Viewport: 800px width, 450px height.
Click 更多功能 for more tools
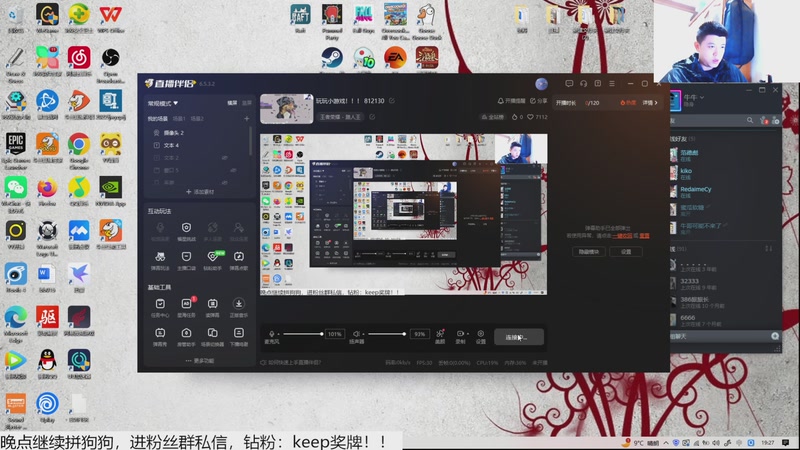pyautogui.click(x=200, y=361)
